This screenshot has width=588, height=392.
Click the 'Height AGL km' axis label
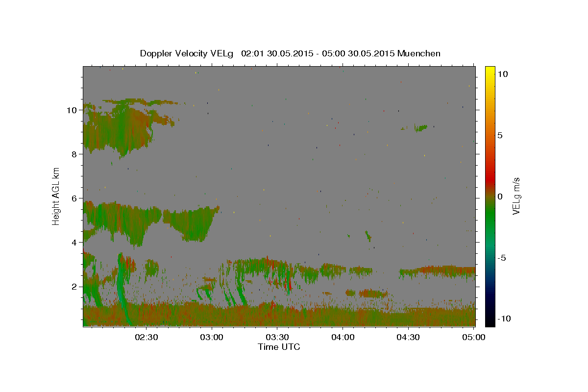56,196
